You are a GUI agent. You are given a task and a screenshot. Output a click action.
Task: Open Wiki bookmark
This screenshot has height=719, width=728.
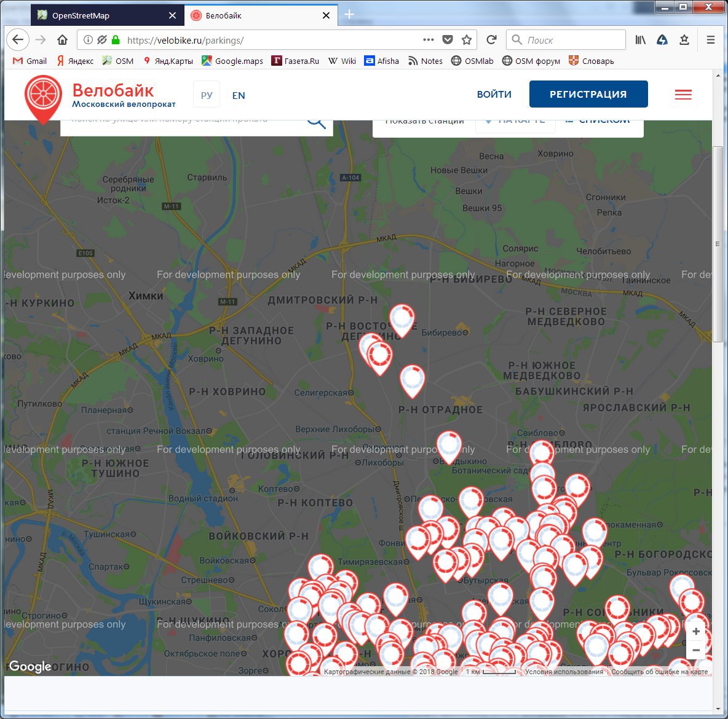[342, 61]
